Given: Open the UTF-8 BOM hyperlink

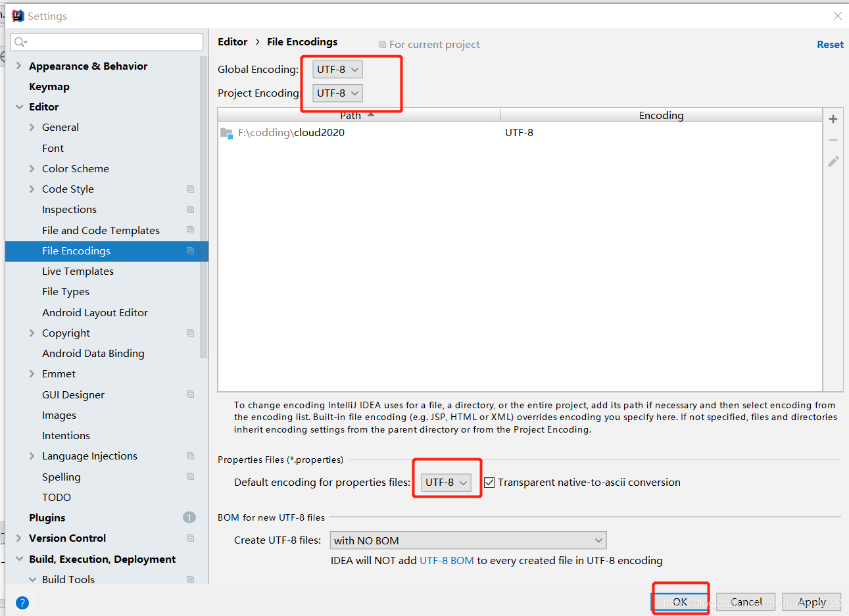Looking at the screenshot, I should (x=447, y=561).
